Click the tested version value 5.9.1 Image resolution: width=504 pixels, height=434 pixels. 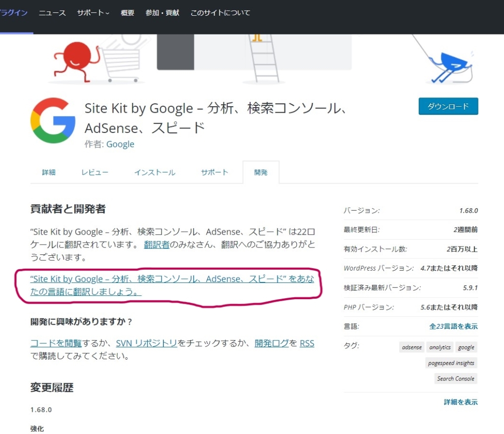[x=470, y=288]
